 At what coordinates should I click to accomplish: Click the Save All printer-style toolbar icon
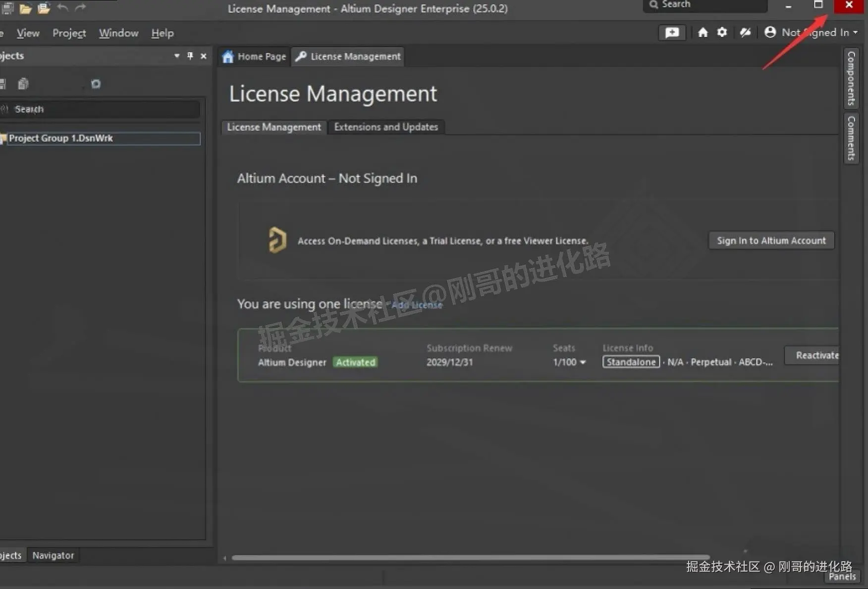[x=7, y=8]
